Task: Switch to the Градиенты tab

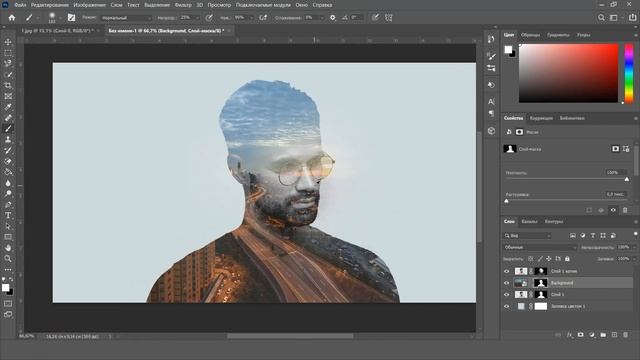Action: 558,35
